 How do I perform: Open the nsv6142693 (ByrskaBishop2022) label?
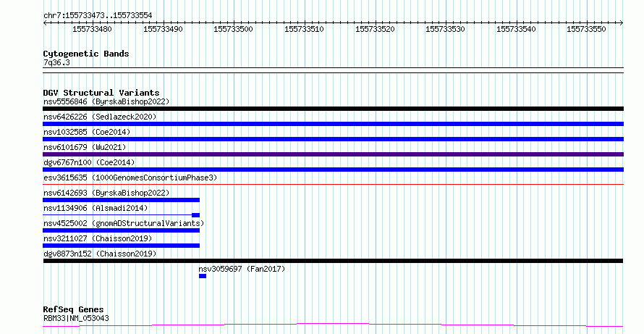coord(106,193)
